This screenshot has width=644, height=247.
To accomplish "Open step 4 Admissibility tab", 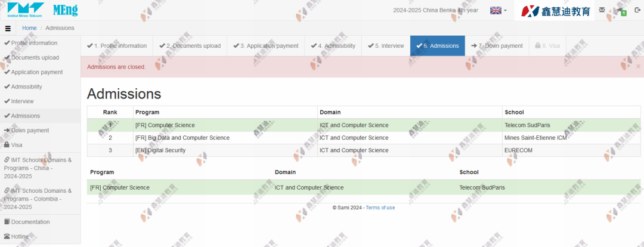I will [x=333, y=45].
